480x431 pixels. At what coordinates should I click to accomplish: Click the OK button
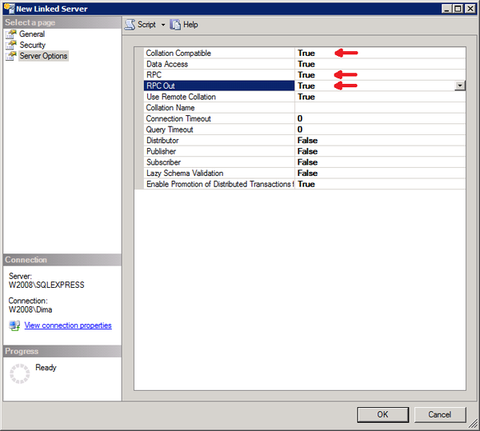[x=383, y=415]
